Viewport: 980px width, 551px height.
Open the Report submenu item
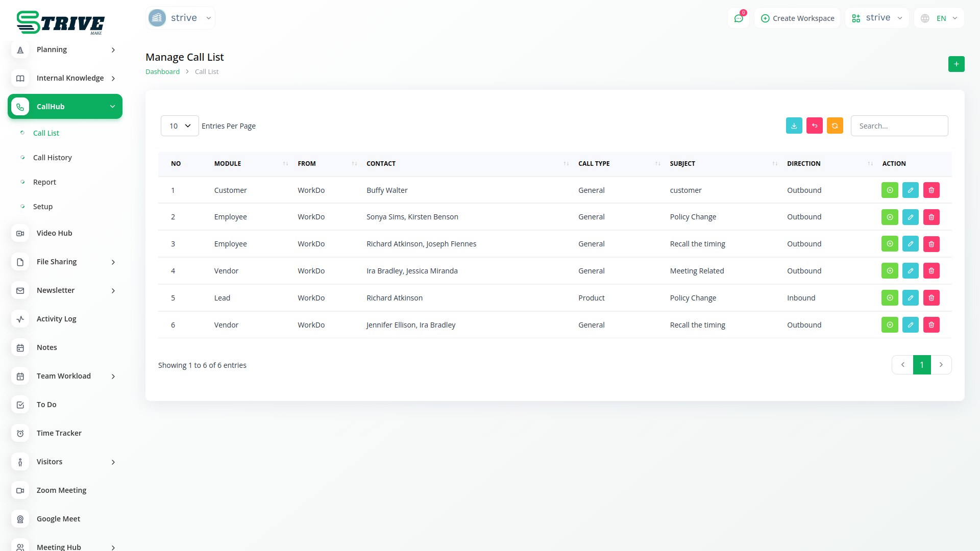click(x=44, y=182)
